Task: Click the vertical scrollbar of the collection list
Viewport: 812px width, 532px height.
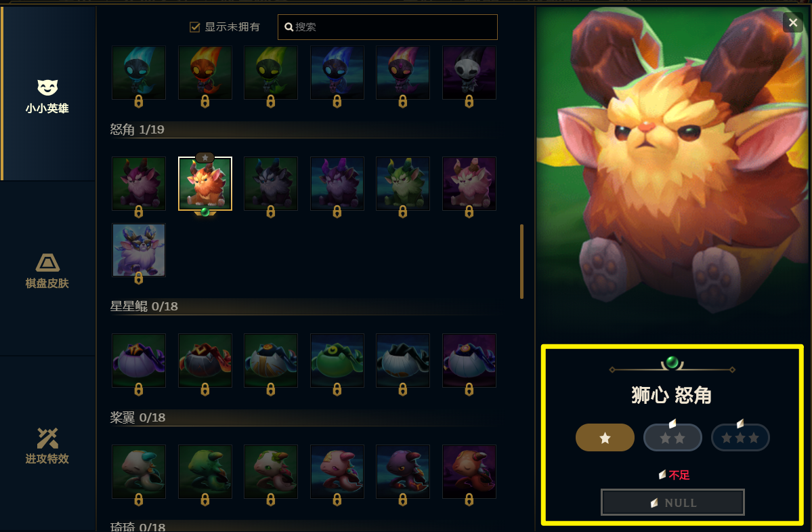Action: [x=521, y=262]
